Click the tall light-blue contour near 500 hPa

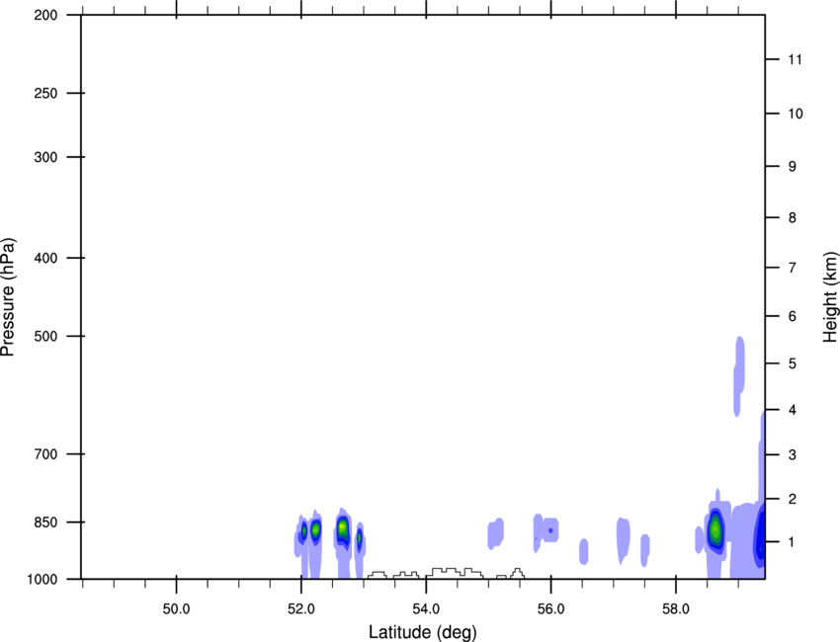[739, 376]
